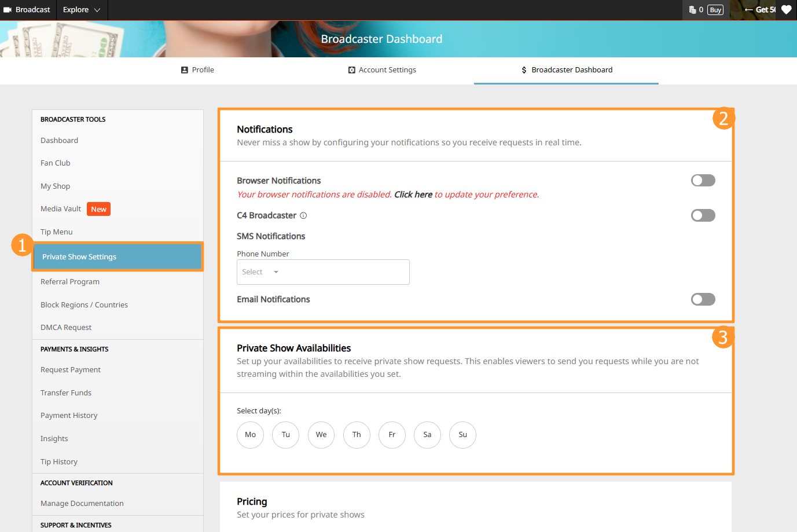
Task: Enable the Browser Notifications toggle
Action: [x=703, y=181]
